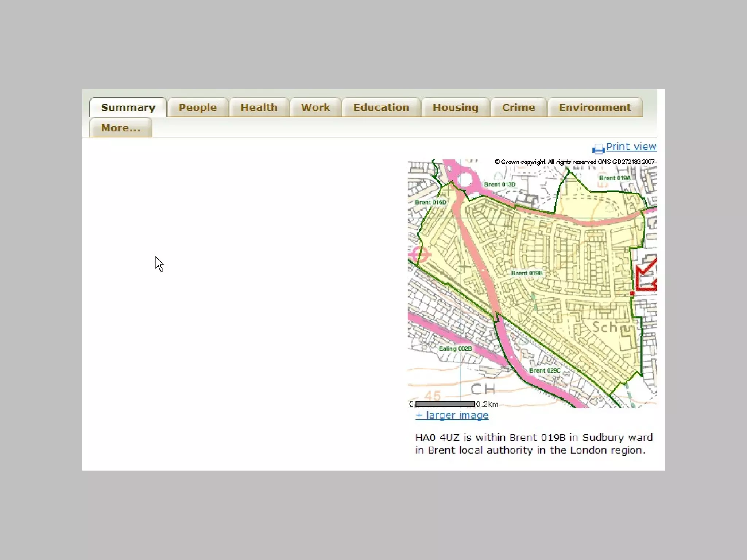
Task: Switch to the Housing tab
Action: (455, 108)
